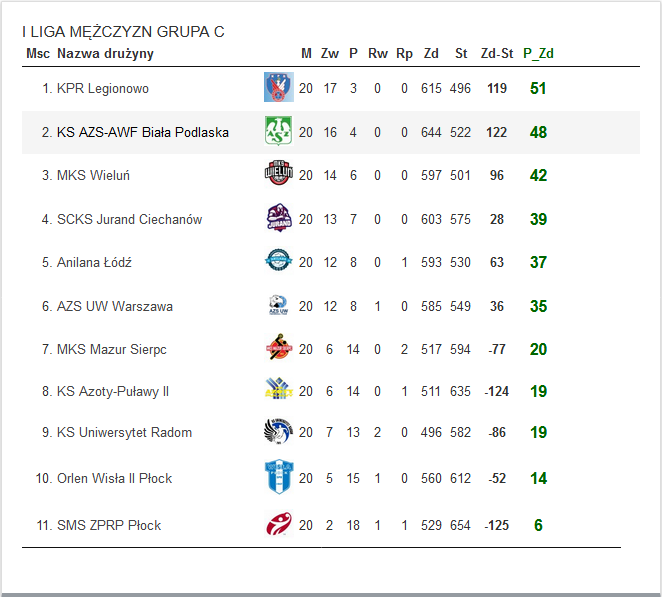Click the KS Uniwersytet Radom logo
Image resolution: width=662 pixels, height=597 pixels.
(277, 432)
